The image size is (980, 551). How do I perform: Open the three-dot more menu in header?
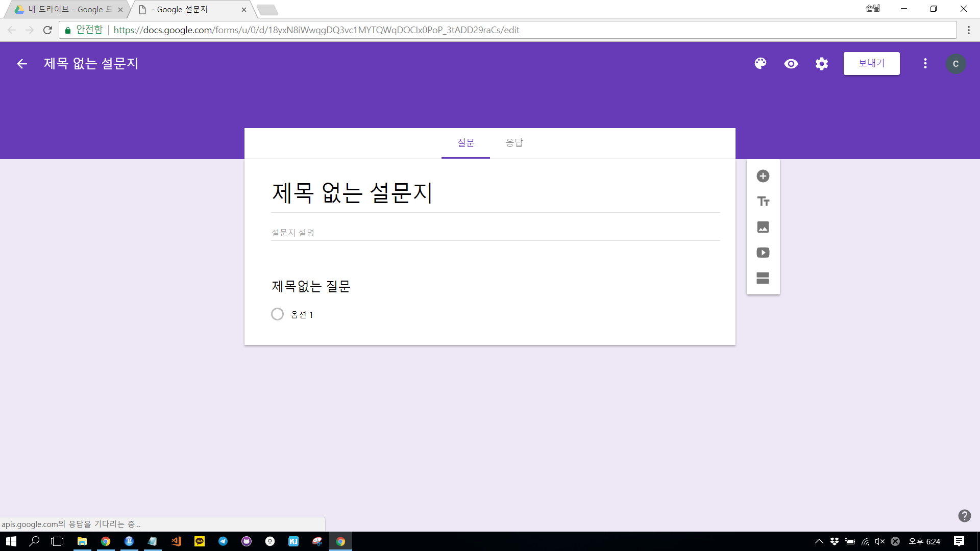pos(925,64)
